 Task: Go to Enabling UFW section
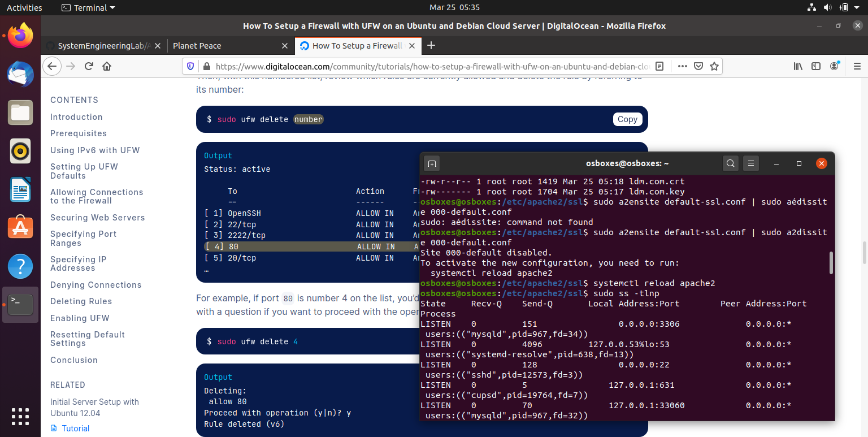(80, 318)
